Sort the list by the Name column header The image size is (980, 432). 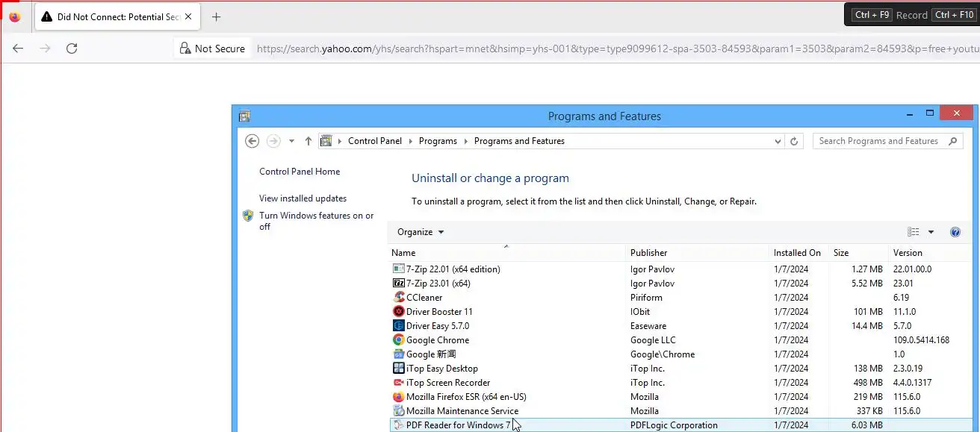pyautogui.click(x=506, y=253)
